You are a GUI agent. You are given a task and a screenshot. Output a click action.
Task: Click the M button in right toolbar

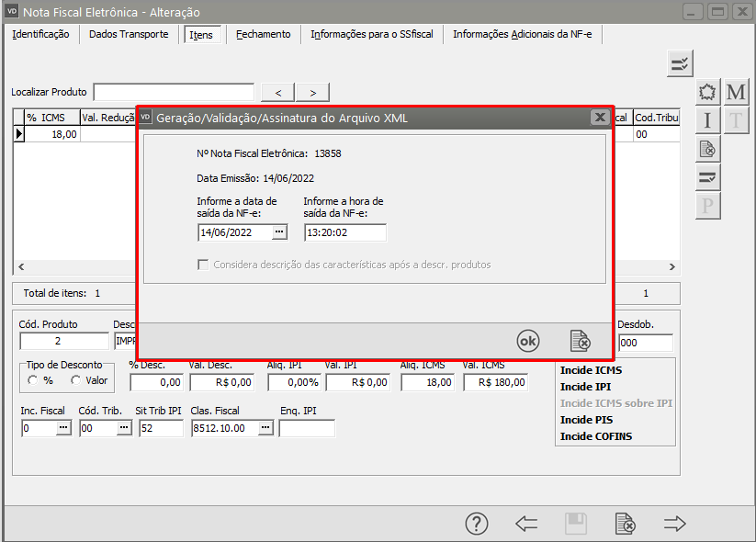point(736,92)
